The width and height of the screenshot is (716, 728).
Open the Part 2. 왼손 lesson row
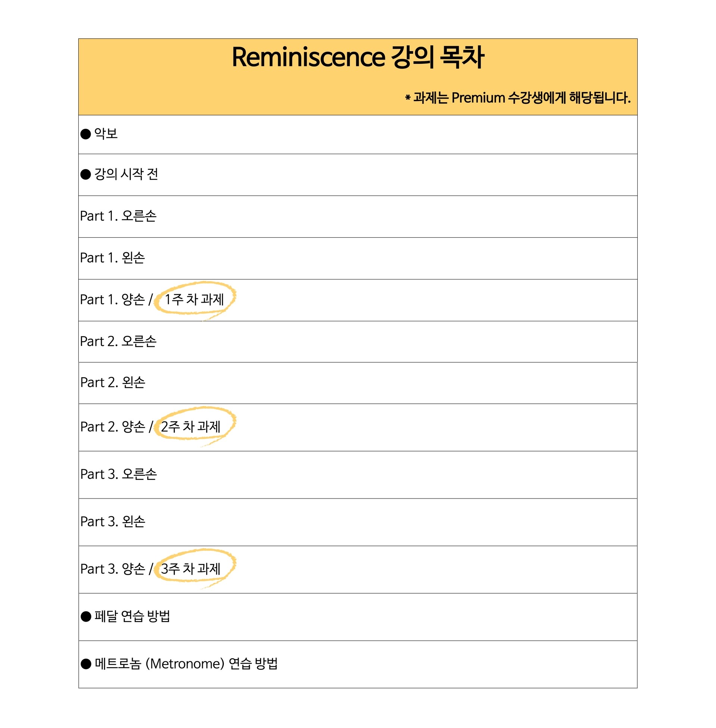coord(113,382)
